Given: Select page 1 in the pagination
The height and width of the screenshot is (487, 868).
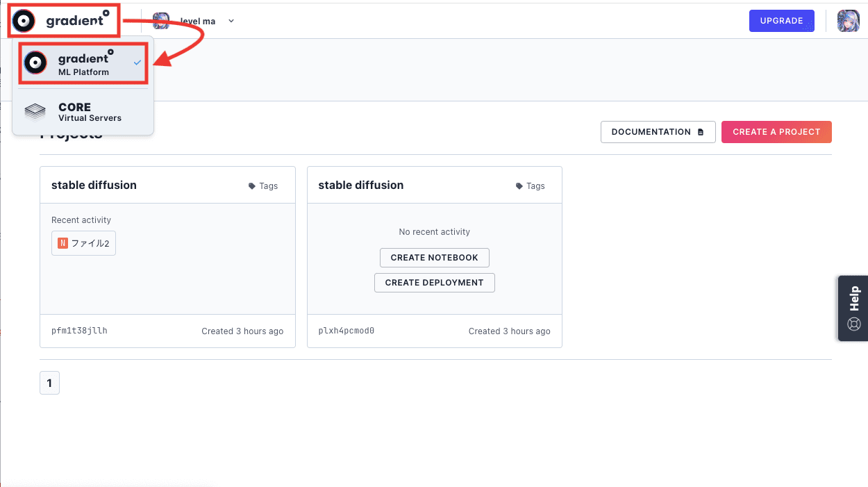Looking at the screenshot, I should click(49, 383).
